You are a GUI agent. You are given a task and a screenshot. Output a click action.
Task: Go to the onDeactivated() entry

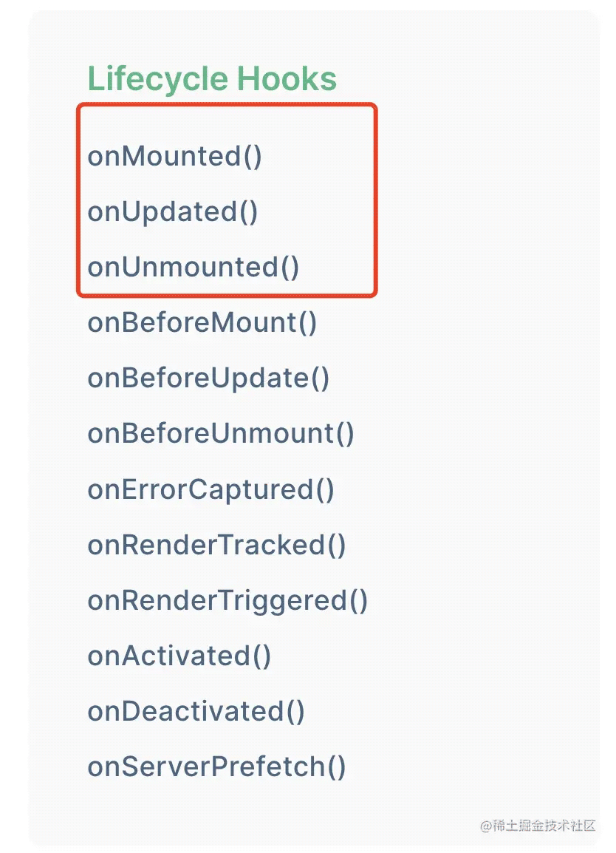point(196,711)
